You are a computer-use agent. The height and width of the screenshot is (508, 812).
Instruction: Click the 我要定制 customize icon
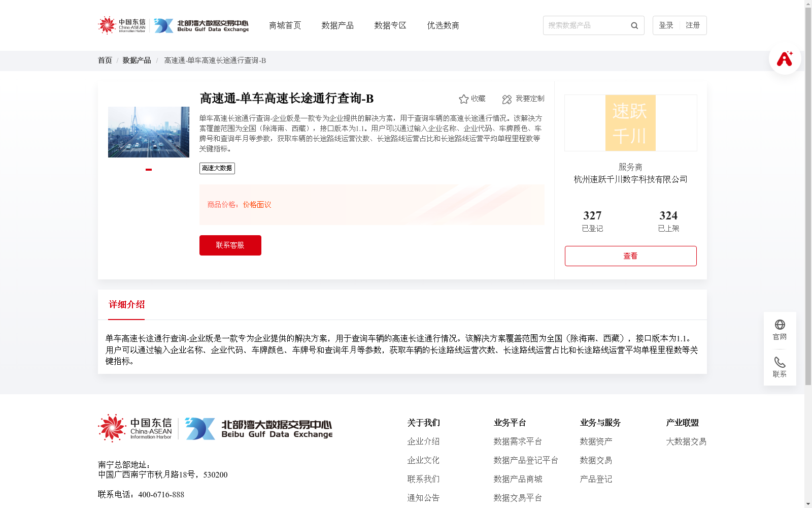507,99
